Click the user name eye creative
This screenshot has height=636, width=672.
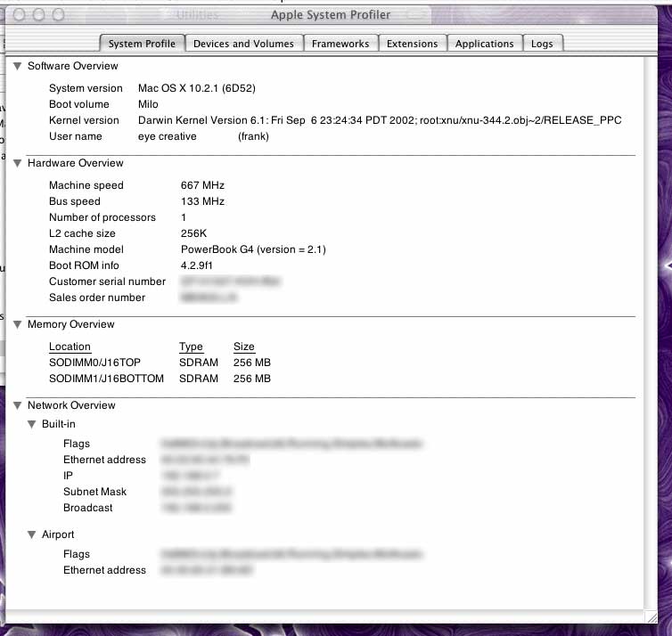[168, 136]
